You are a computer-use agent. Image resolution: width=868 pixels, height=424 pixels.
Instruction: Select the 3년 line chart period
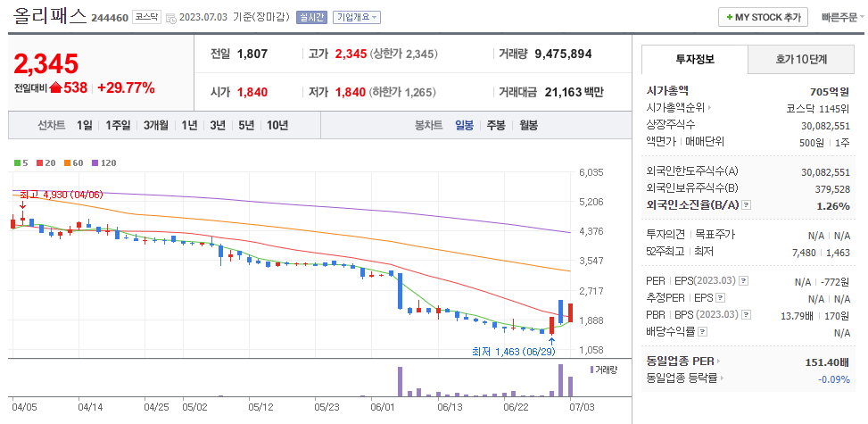pyautogui.click(x=218, y=125)
